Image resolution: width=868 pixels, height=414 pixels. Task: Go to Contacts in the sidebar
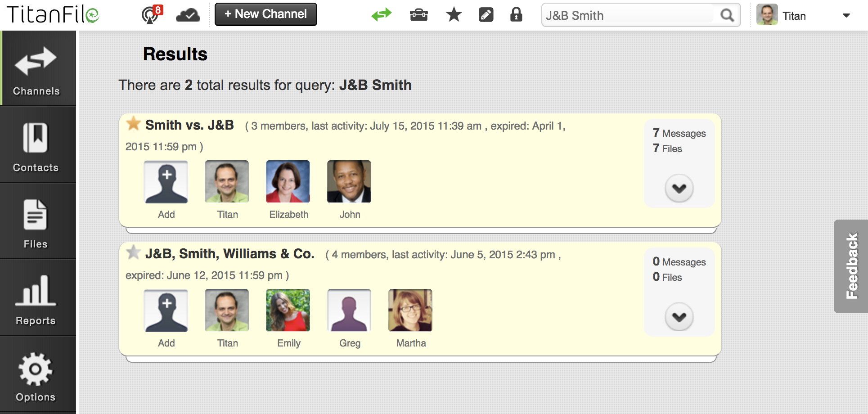[36, 146]
